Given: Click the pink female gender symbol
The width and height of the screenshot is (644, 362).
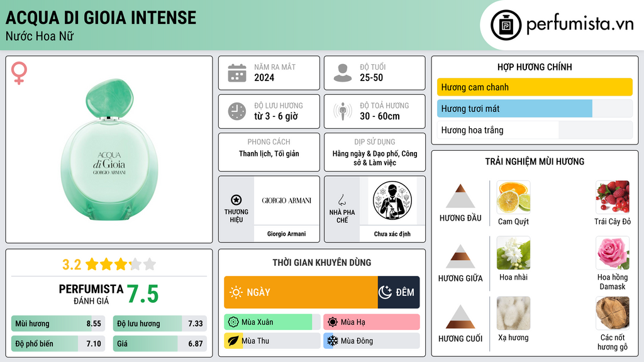Looking at the screenshot, I should [x=19, y=73].
